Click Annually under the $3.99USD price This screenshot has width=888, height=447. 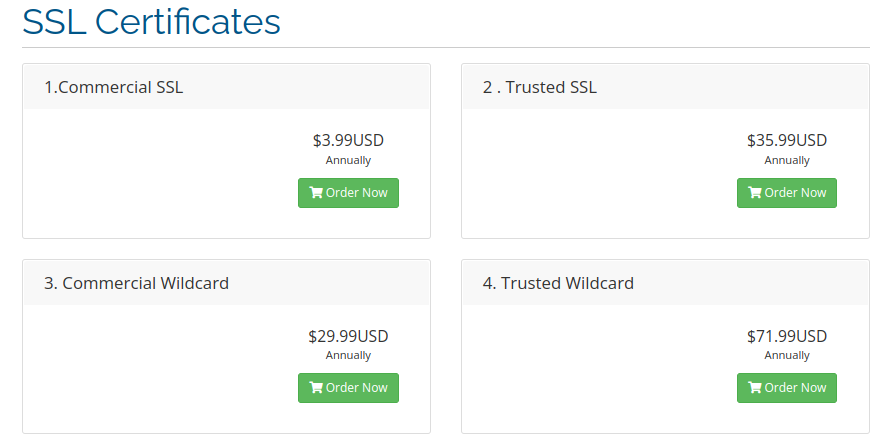click(348, 160)
